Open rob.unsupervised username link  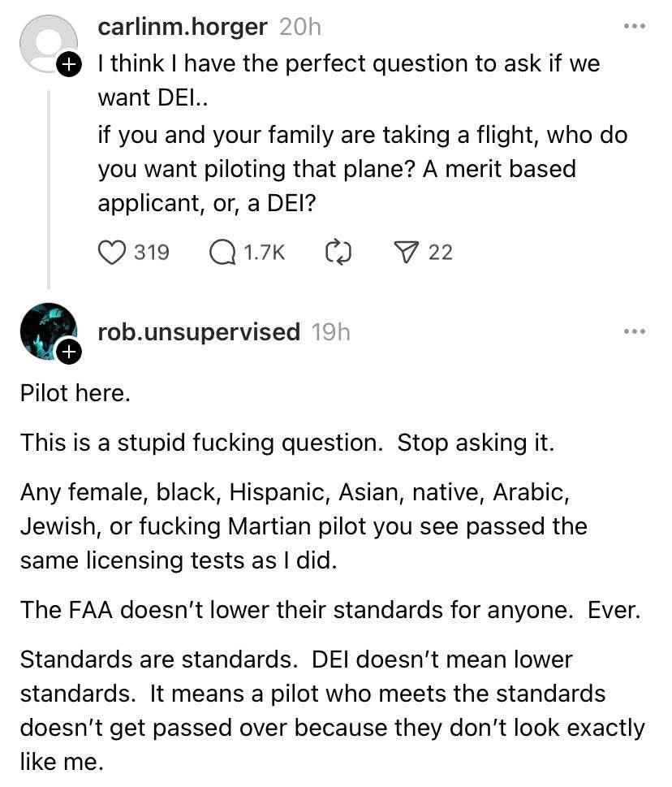pos(199,331)
